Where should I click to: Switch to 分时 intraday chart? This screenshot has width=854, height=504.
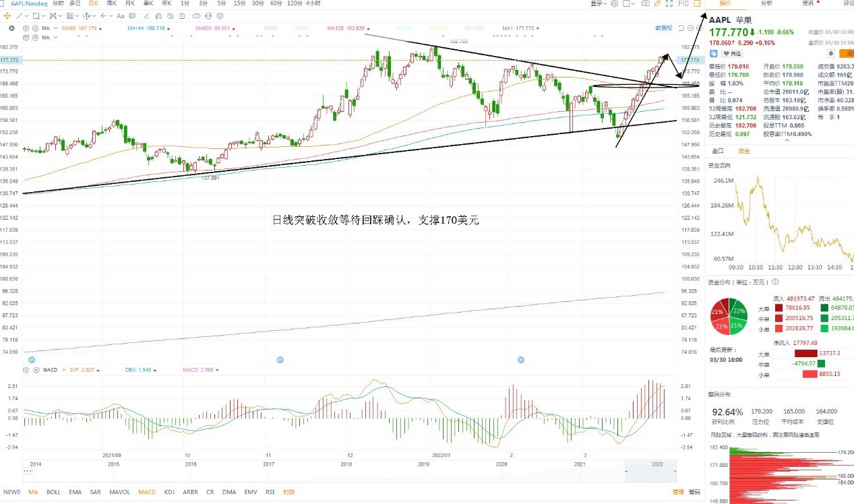[x=58, y=3]
